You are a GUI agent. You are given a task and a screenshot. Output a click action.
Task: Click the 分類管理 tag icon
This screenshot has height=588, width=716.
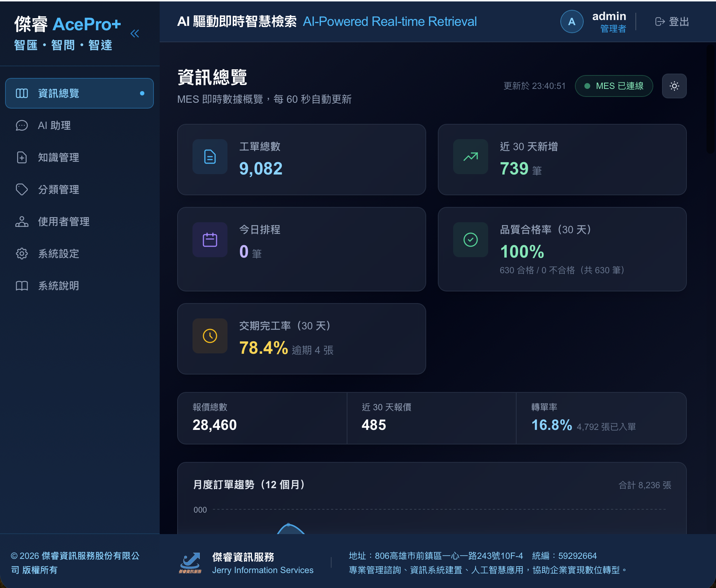(22, 189)
